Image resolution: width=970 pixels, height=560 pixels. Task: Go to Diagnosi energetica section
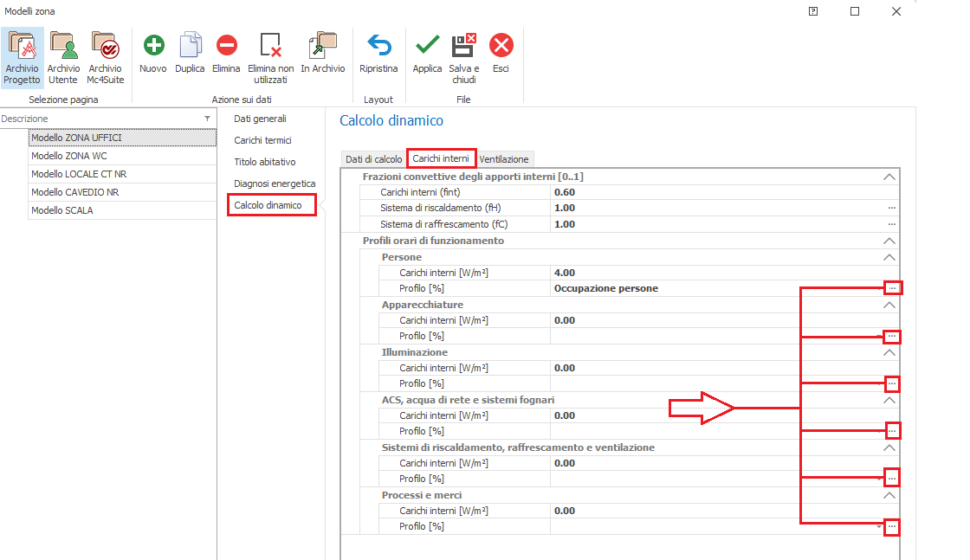pos(275,183)
